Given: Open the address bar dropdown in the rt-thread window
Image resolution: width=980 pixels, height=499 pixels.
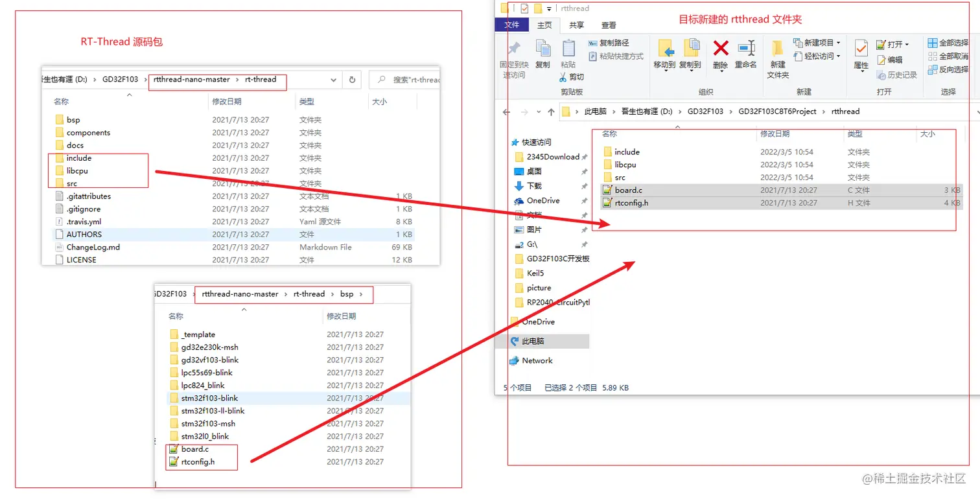Looking at the screenshot, I should pos(333,80).
